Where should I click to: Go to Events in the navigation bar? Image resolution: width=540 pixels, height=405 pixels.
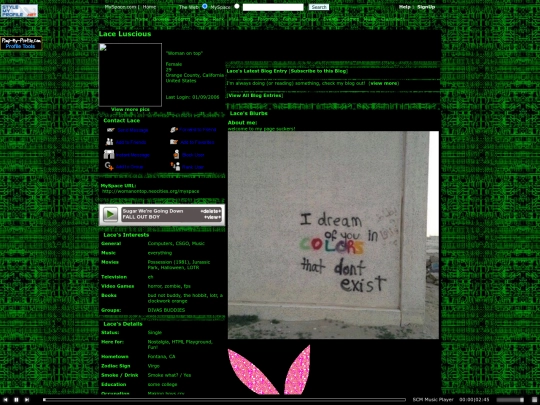tap(331, 19)
